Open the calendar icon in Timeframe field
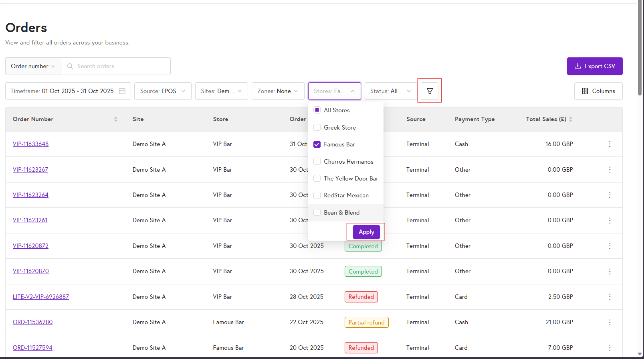The image size is (644, 359). tap(122, 91)
